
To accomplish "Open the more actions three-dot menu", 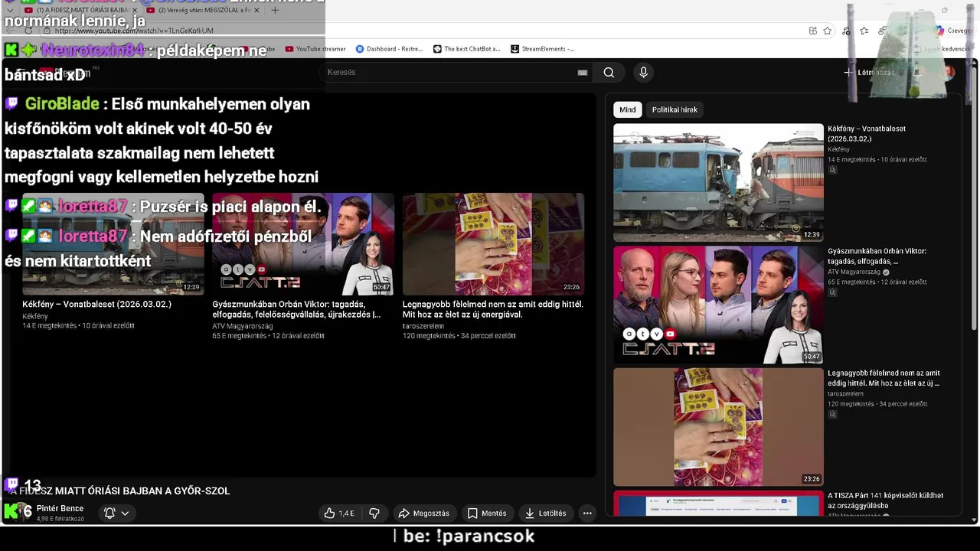I will pos(587,513).
